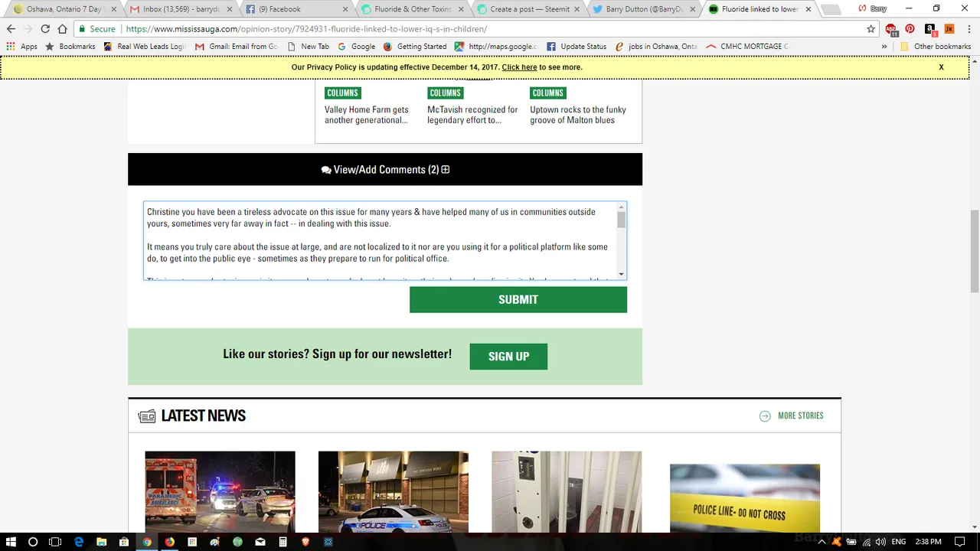Dismiss the privacy policy banner with X
The height and width of the screenshot is (551, 980).
coord(941,67)
